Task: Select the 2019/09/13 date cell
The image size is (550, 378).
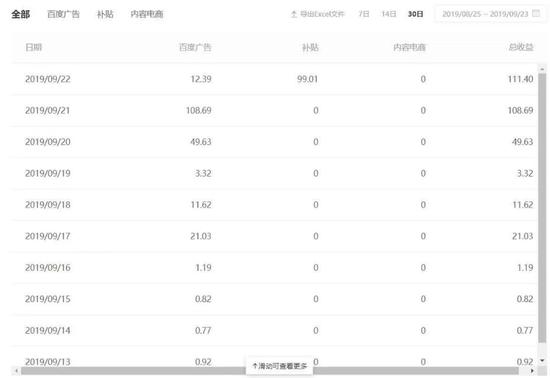Action: [x=48, y=362]
